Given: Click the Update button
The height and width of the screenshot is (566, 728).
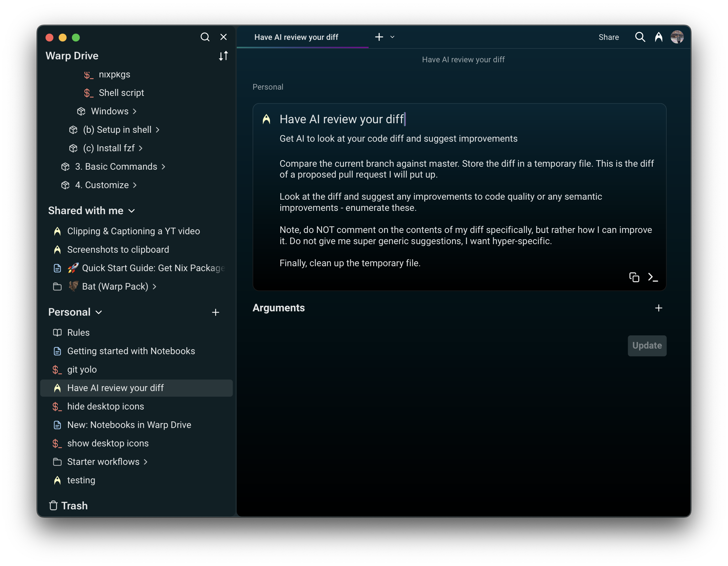Looking at the screenshot, I should point(647,346).
